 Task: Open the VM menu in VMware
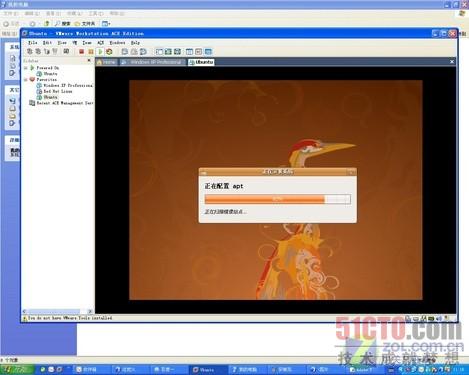(x=75, y=43)
